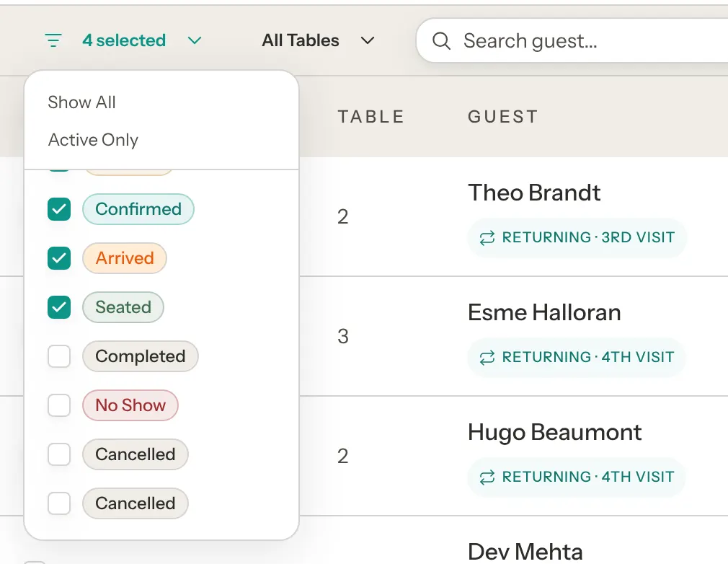Screen dimensions: 728x564
Task: Click the Confirmed status badge
Action: coord(138,209)
